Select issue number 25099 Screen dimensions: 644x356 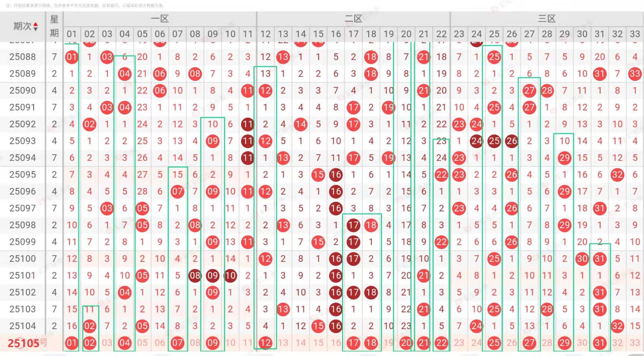(23, 242)
